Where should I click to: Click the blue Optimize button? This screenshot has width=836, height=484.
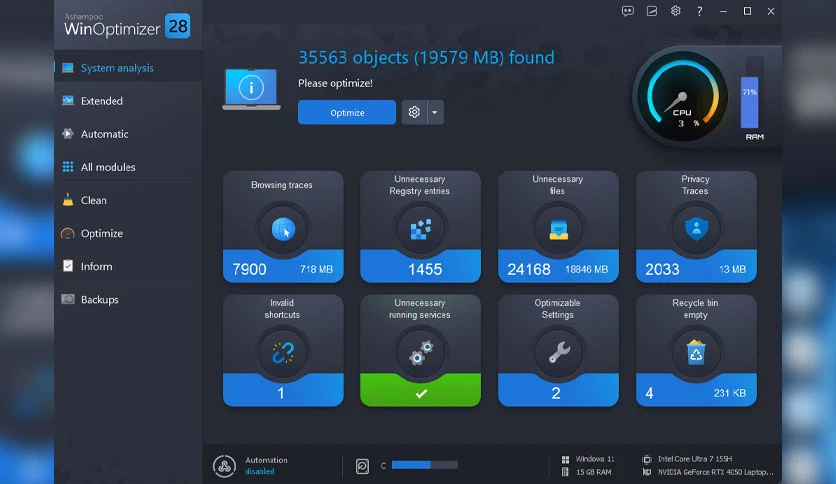coord(347,112)
